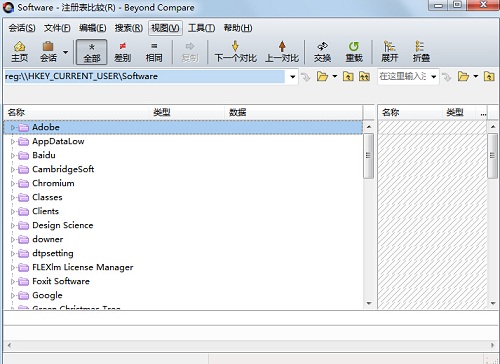Click the left pane vertical scrollbar thumb

click(369, 156)
